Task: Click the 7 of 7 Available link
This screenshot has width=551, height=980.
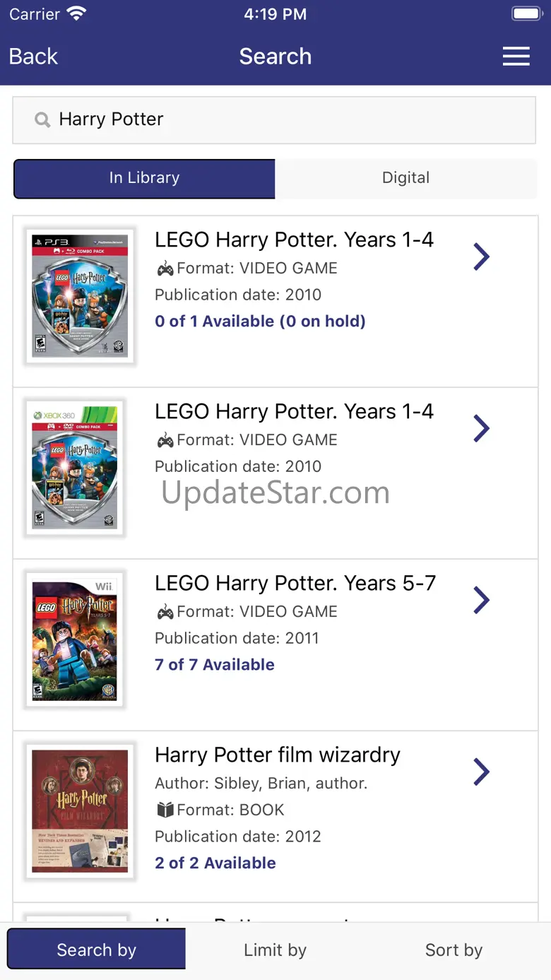Action: [215, 665]
